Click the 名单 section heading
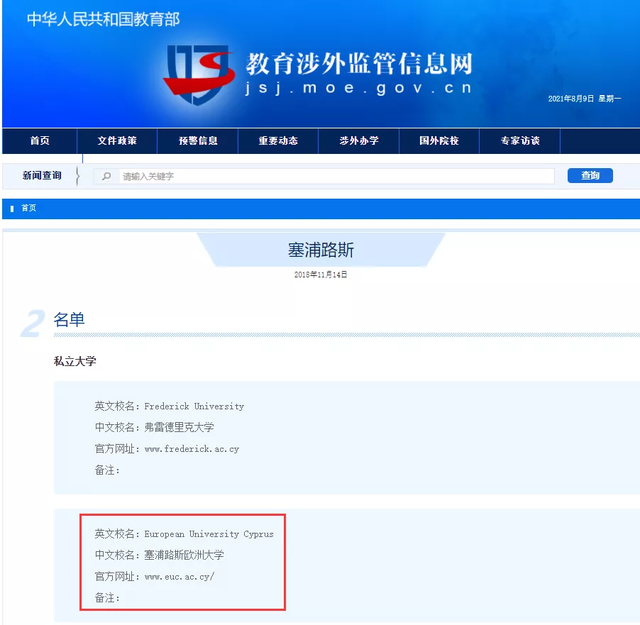640x625 pixels. click(x=69, y=320)
